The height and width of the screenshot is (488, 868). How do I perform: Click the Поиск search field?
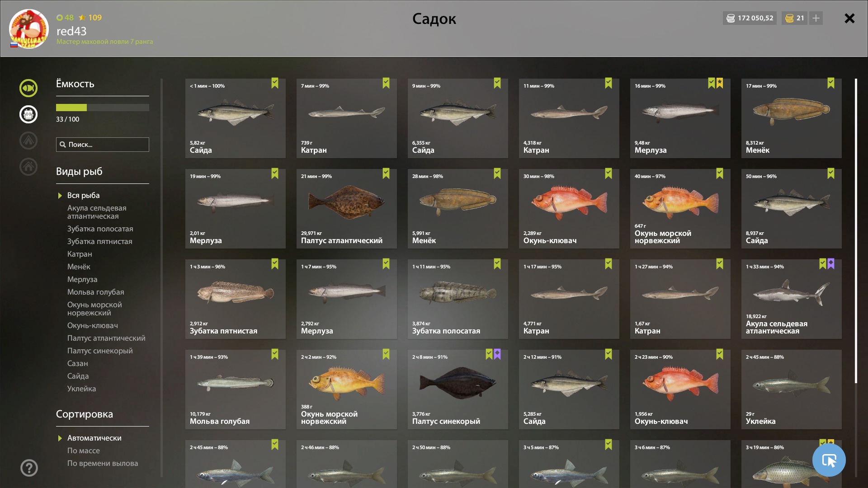(x=103, y=145)
